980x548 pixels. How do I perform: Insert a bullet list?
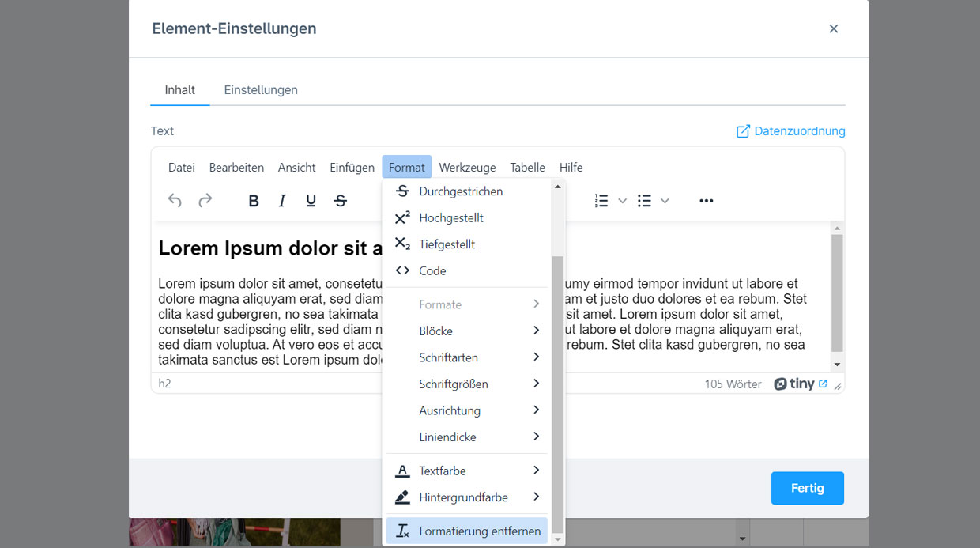[644, 201]
